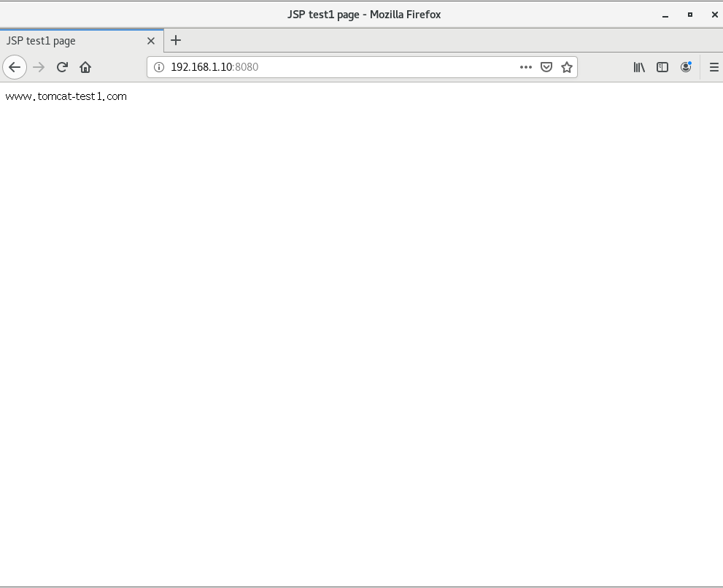Bookmark this page with star icon
Viewport: 723px width, 588px height.
point(567,67)
